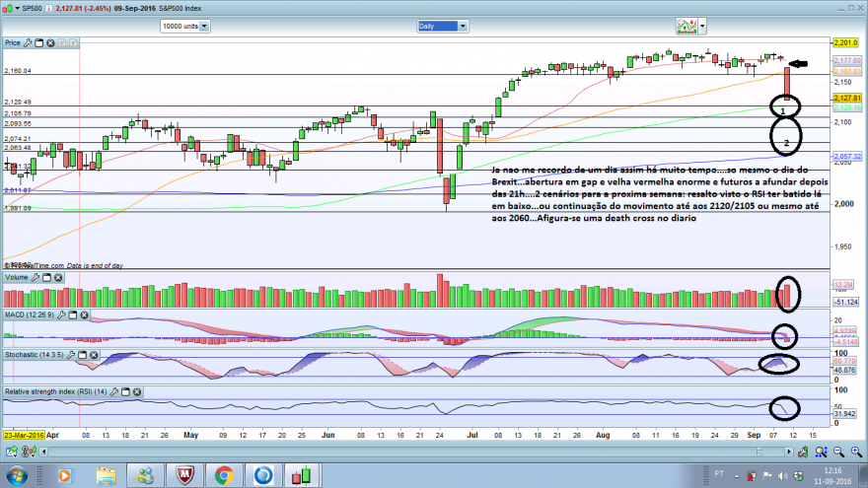The image size is (868, 488).
Task: Open Windows Media Player from taskbar
Action: click(65, 475)
